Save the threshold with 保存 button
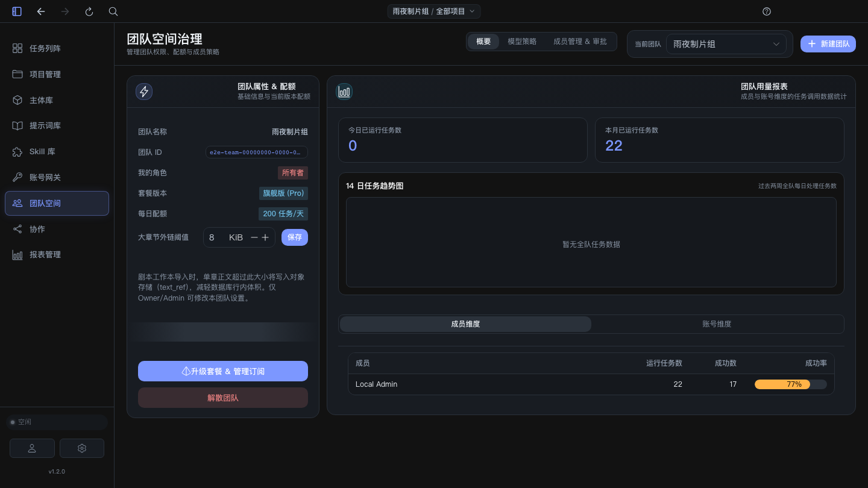Screen dimensions: 868x488 295,237
